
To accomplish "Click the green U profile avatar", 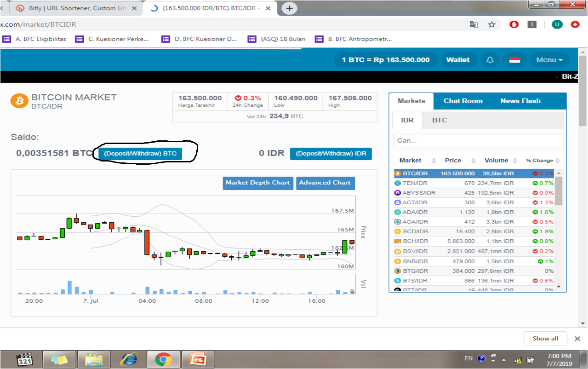I will pos(557,24).
